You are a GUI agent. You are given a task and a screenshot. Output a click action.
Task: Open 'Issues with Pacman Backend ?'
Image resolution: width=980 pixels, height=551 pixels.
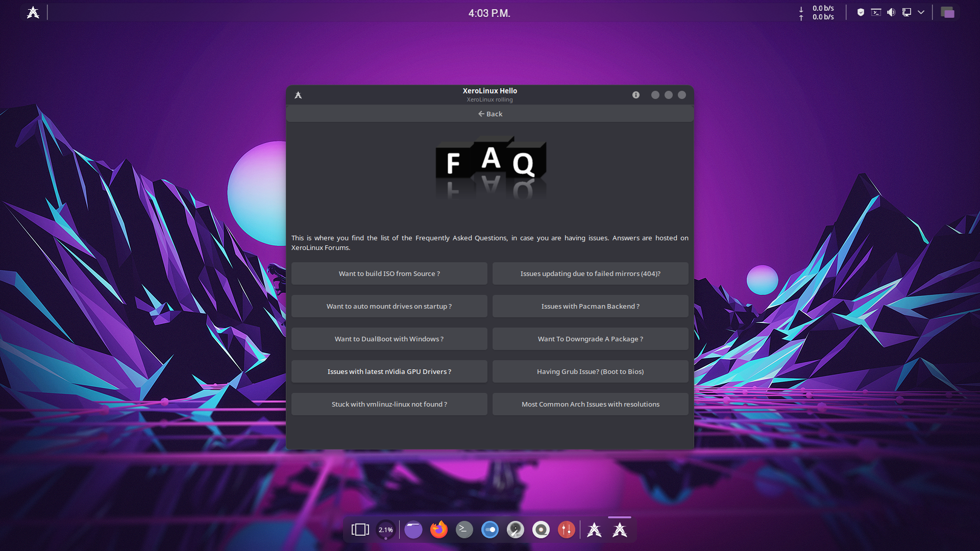coord(591,306)
